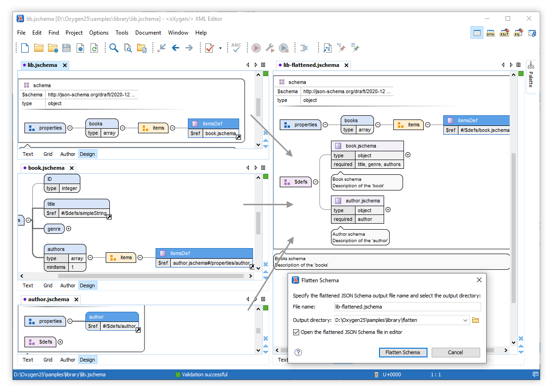Click the Format and Indent icon
This screenshot has width=554, height=392.
click(304, 48)
